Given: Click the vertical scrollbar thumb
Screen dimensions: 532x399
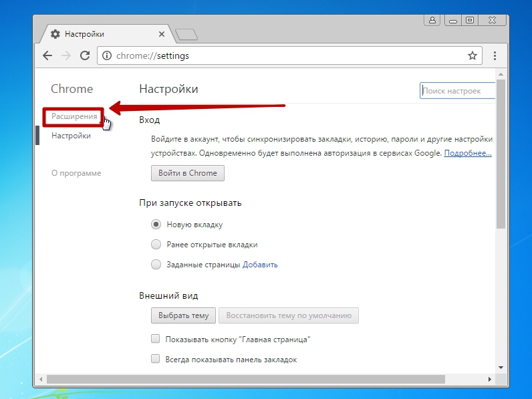Looking at the screenshot, I should [x=501, y=154].
